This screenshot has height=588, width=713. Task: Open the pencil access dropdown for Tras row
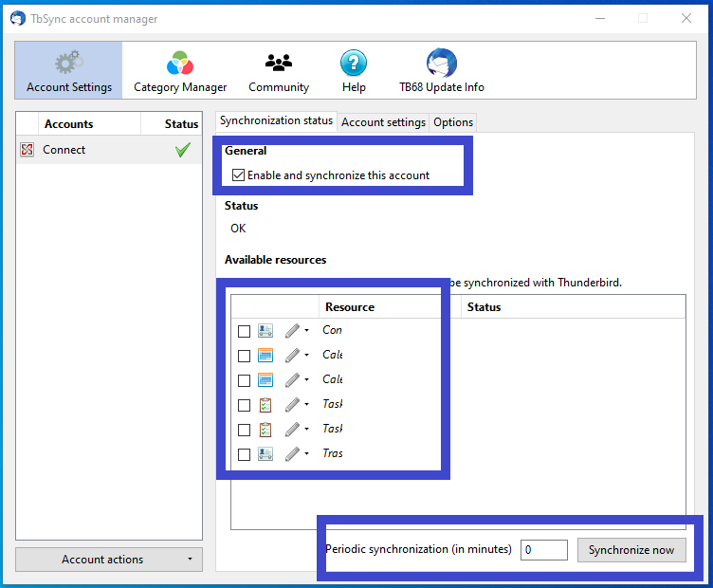[x=297, y=453]
